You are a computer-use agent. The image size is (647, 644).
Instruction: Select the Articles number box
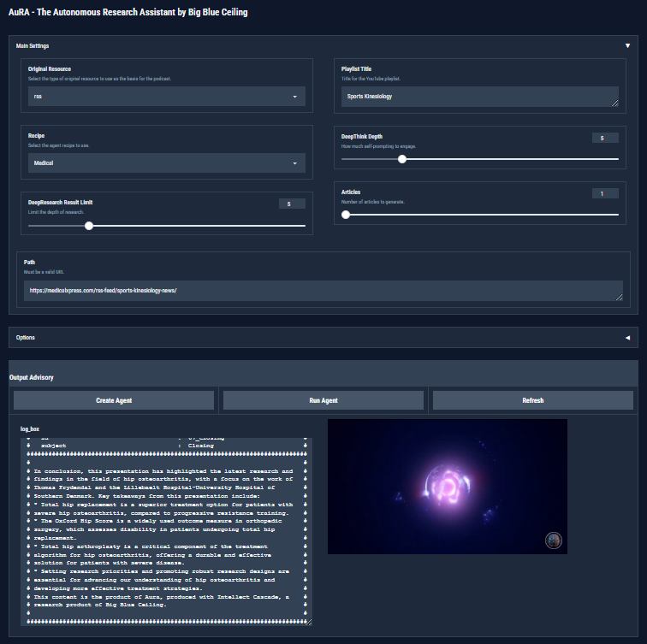pos(604,193)
